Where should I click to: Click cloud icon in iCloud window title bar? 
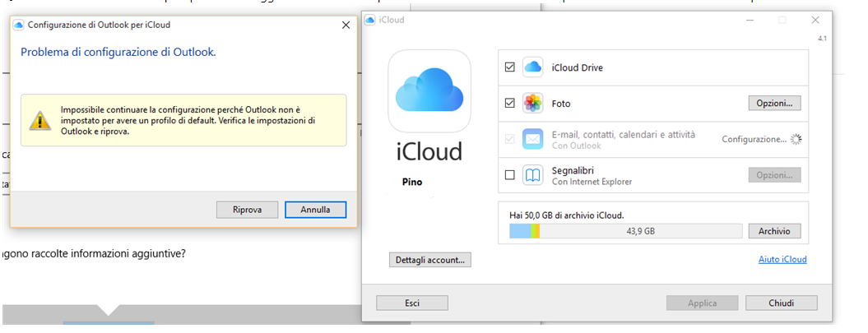click(x=371, y=20)
